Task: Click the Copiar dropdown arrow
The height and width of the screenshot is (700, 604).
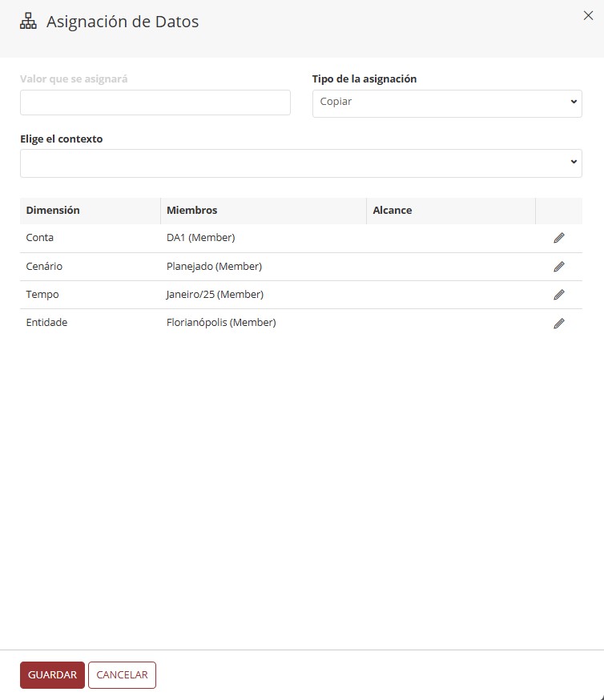Action: click(x=574, y=102)
